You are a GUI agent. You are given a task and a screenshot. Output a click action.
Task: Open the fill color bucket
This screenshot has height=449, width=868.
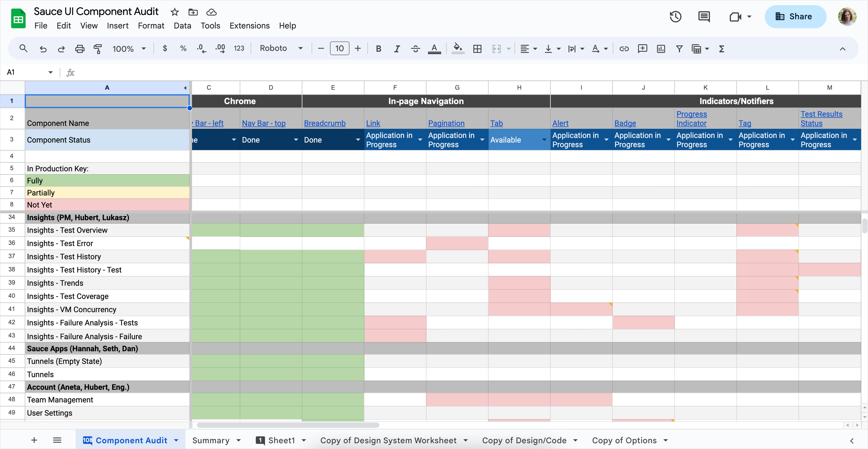click(x=458, y=49)
